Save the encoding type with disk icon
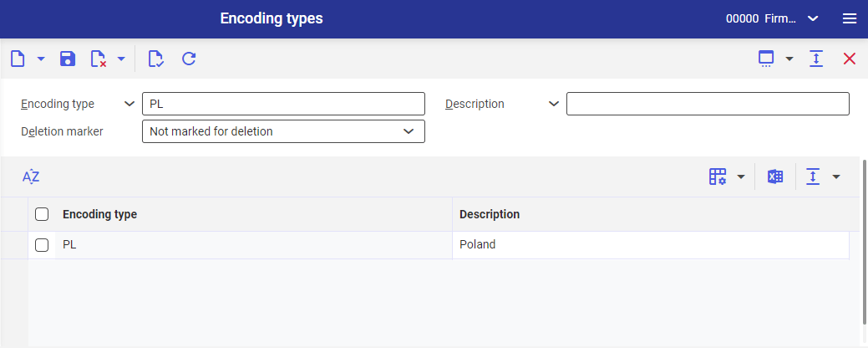Image resolution: width=868 pixels, height=348 pixels. 68,59
